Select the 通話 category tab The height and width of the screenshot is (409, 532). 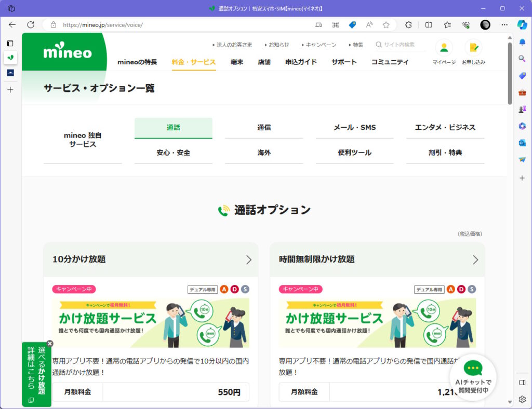(x=174, y=128)
